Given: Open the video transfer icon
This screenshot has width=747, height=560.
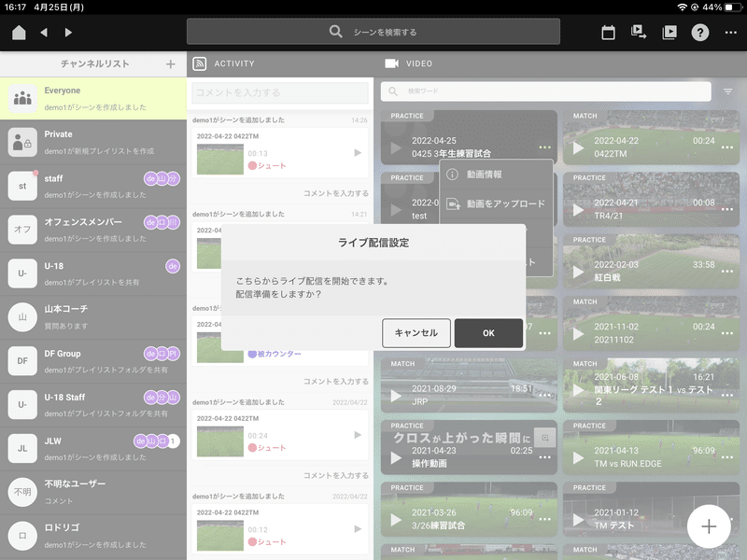Looking at the screenshot, I should [x=639, y=33].
